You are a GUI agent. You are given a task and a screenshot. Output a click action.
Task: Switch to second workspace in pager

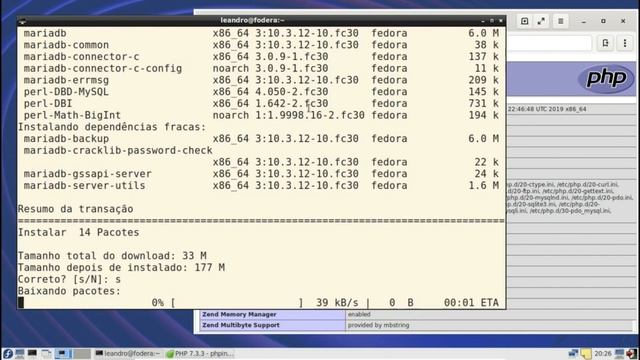pyautogui.click(x=82, y=353)
